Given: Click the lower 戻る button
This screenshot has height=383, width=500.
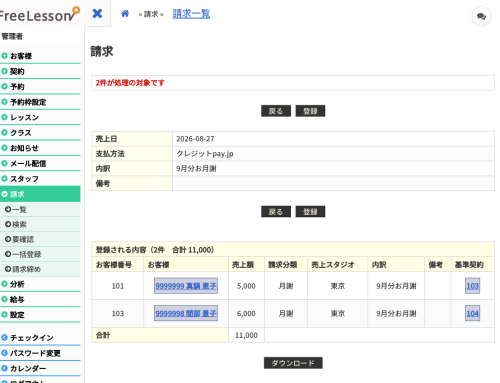Looking at the screenshot, I should tap(276, 212).
